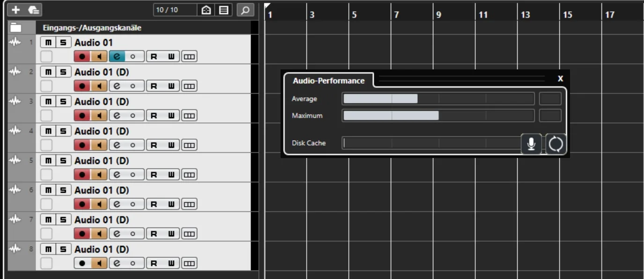This screenshot has width=644, height=279.
Task: Toggle monitor speaker on track 7
Action: coord(99,234)
